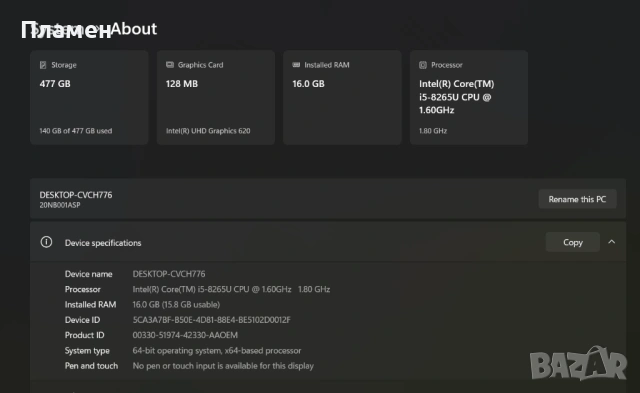640x393 pixels.
Task: Click the Device specifications heading
Action: point(103,243)
